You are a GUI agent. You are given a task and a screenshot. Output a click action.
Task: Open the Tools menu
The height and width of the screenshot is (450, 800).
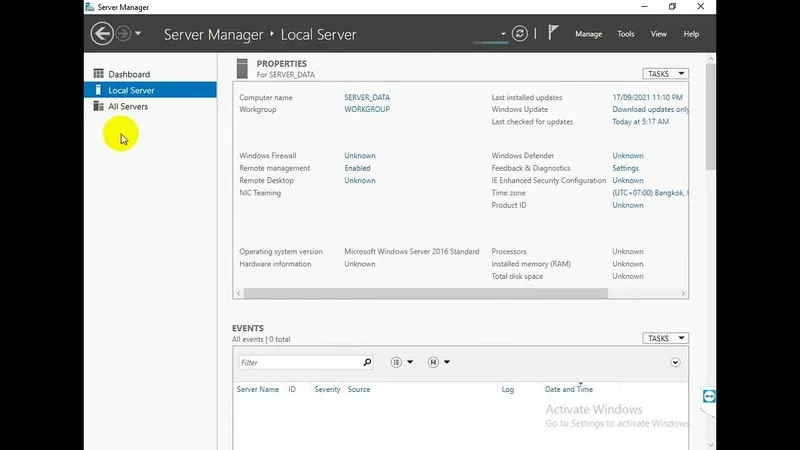click(x=625, y=34)
